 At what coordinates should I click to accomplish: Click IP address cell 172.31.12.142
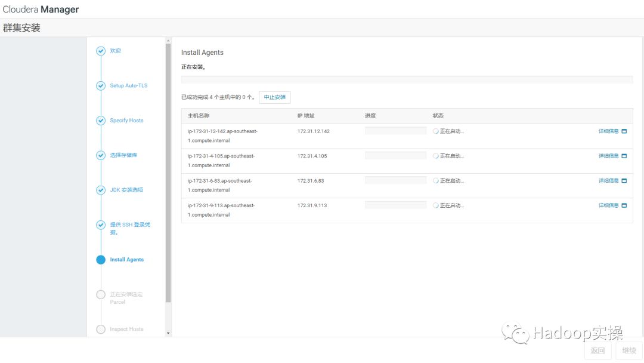coord(314,131)
